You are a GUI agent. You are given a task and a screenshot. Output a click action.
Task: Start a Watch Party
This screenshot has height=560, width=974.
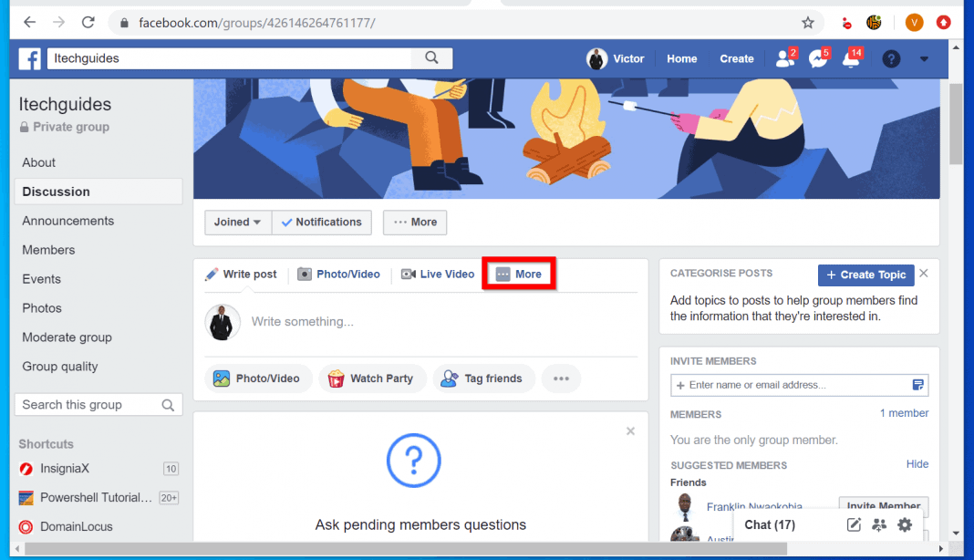pos(372,378)
